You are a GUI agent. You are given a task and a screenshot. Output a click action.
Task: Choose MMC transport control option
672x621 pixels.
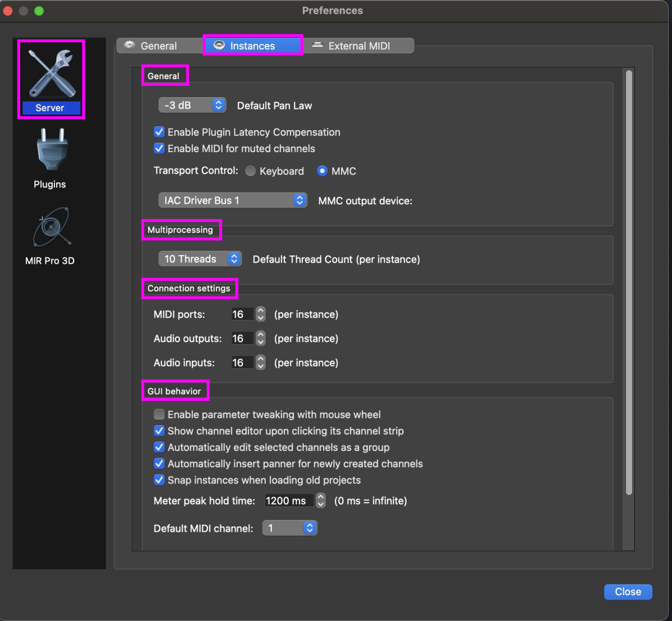point(323,171)
